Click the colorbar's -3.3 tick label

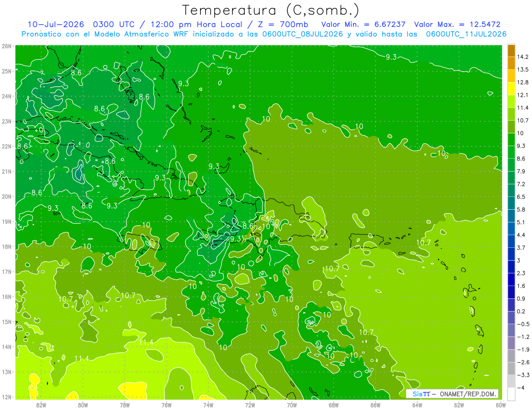coord(524,375)
